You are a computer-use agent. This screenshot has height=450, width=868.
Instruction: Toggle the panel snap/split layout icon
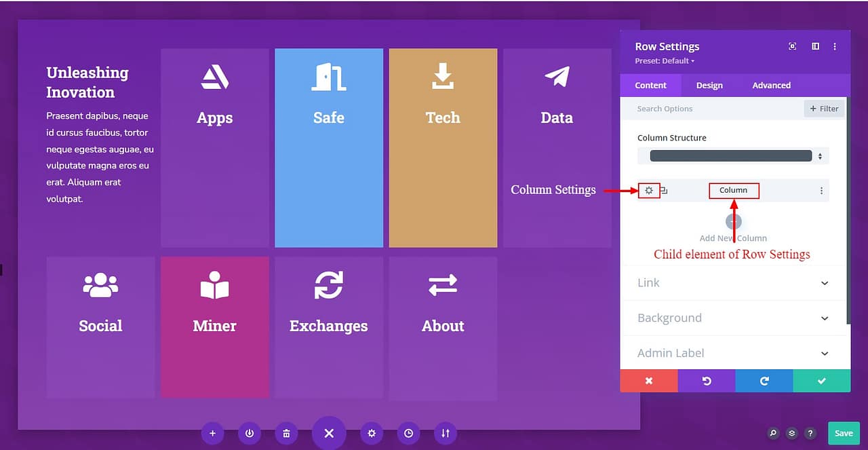(815, 46)
